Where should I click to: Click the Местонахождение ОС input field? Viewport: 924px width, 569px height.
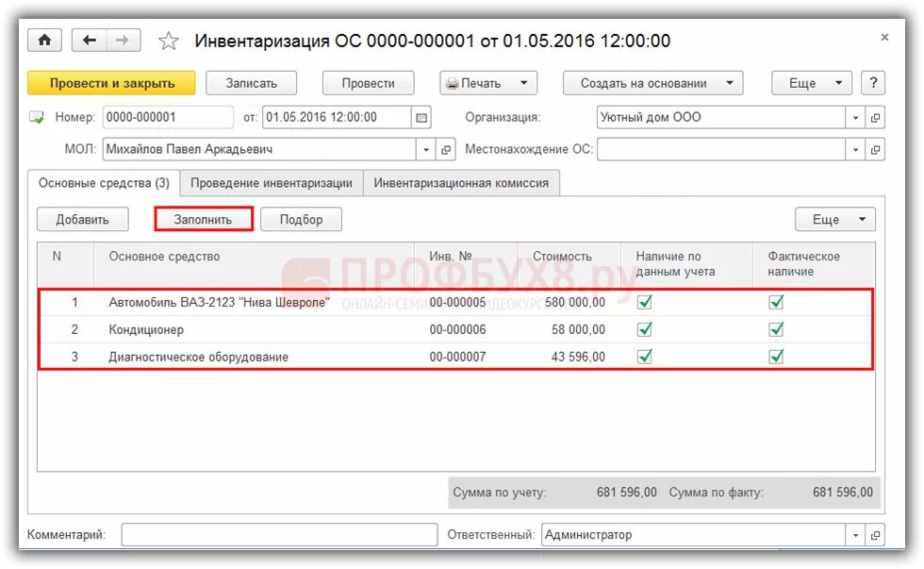click(721, 150)
